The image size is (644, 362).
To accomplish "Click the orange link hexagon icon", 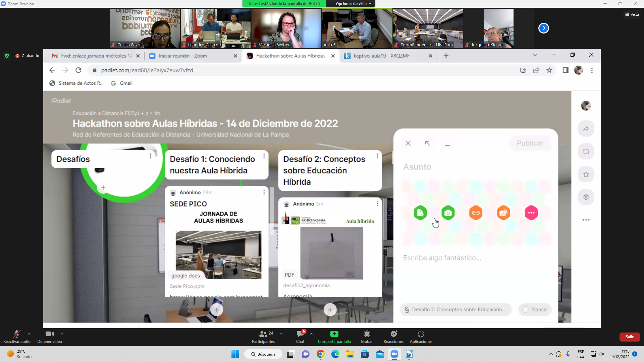I will pyautogui.click(x=476, y=213).
